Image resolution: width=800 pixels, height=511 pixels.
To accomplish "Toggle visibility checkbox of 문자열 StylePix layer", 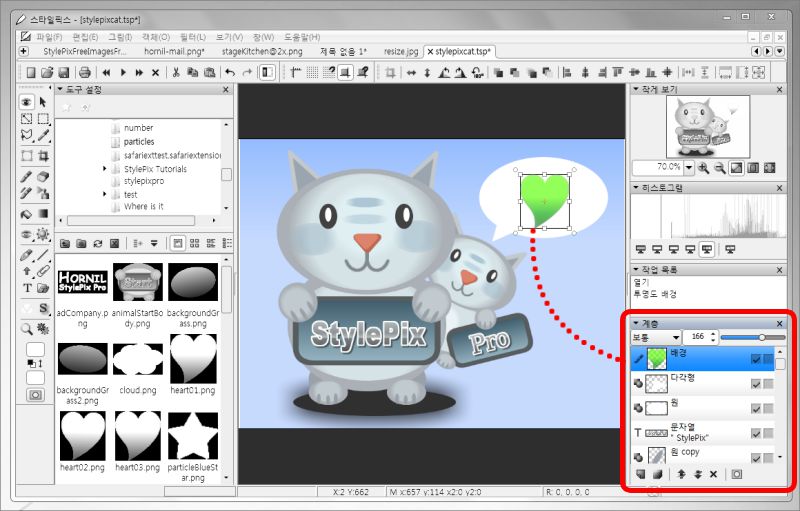I will [756, 433].
